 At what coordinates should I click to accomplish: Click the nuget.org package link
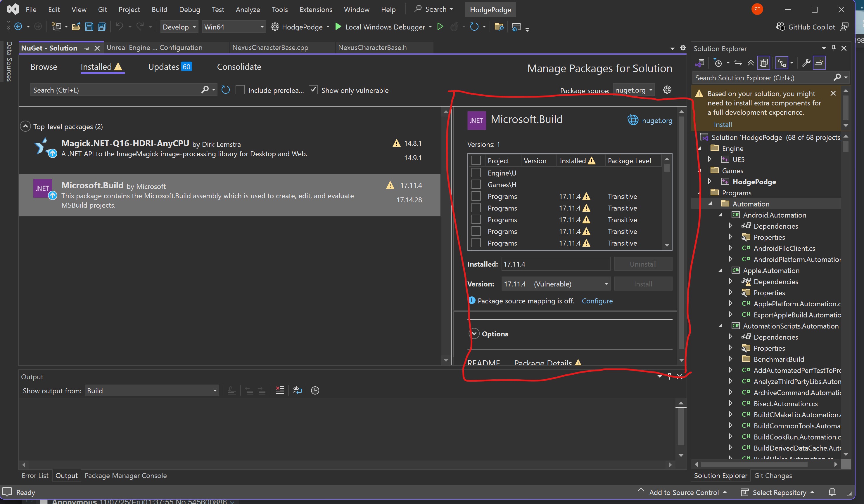click(x=656, y=121)
